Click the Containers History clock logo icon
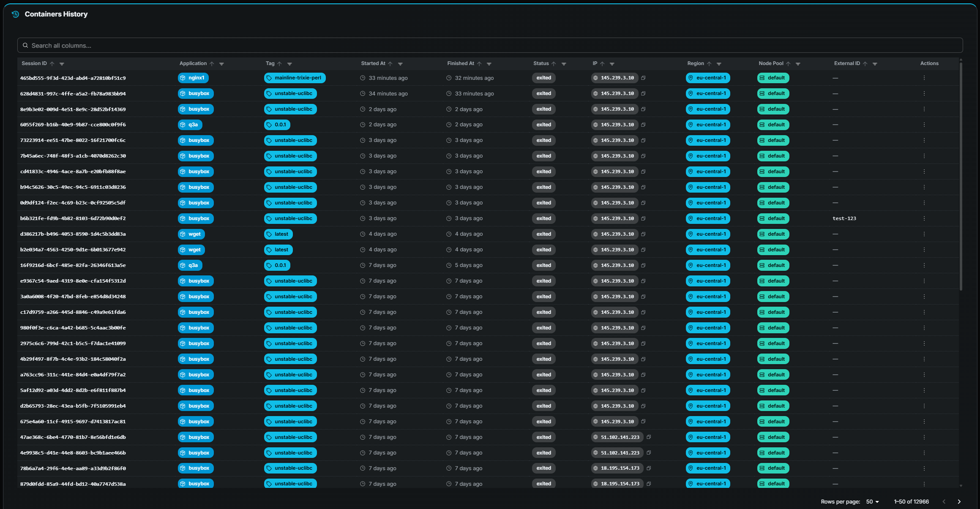Image resolution: width=980 pixels, height=509 pixels. coord(15,14)
